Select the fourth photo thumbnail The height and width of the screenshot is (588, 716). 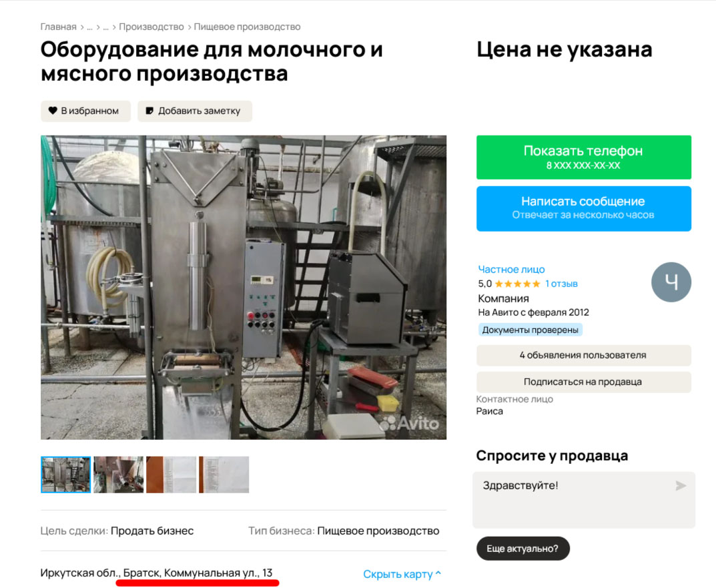pyautogui.click(x=224, y=475)
